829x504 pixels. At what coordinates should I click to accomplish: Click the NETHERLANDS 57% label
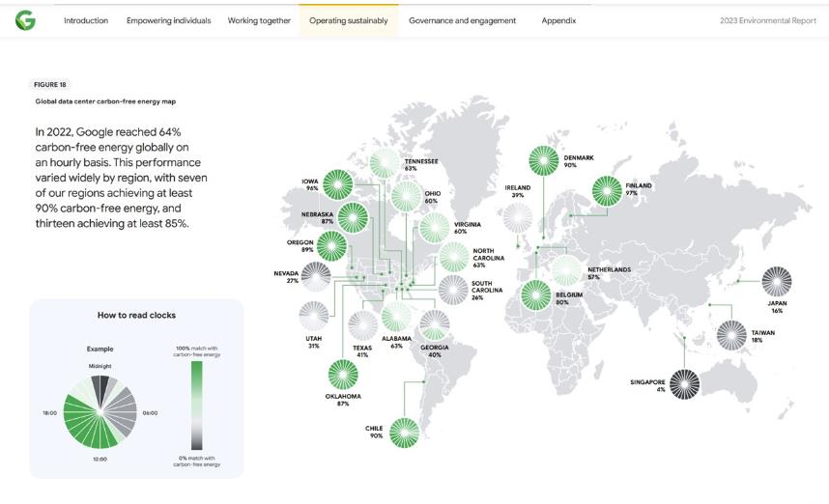pyautogui.click(x=609, y=273)
